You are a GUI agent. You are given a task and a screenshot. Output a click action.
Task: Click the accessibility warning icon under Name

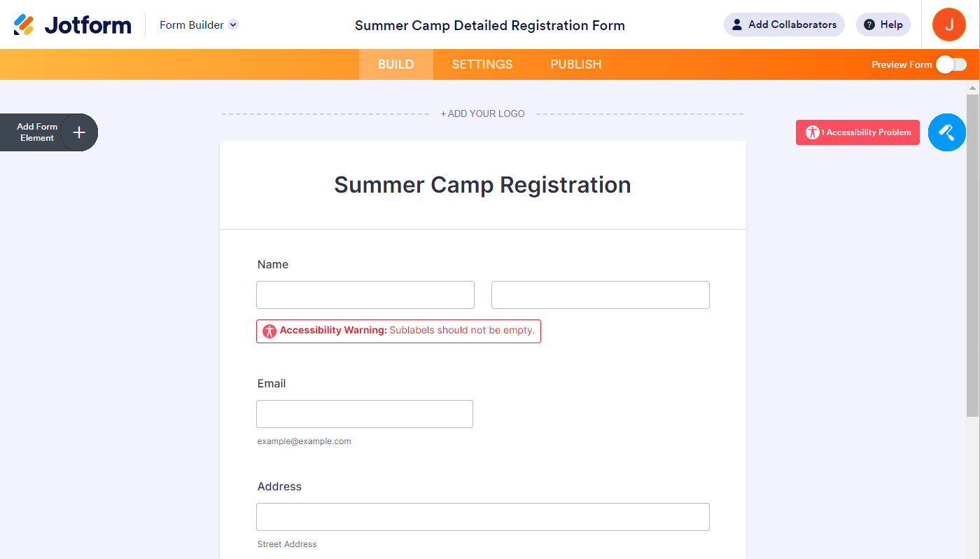pyautogui.click(x=269, y=331)
